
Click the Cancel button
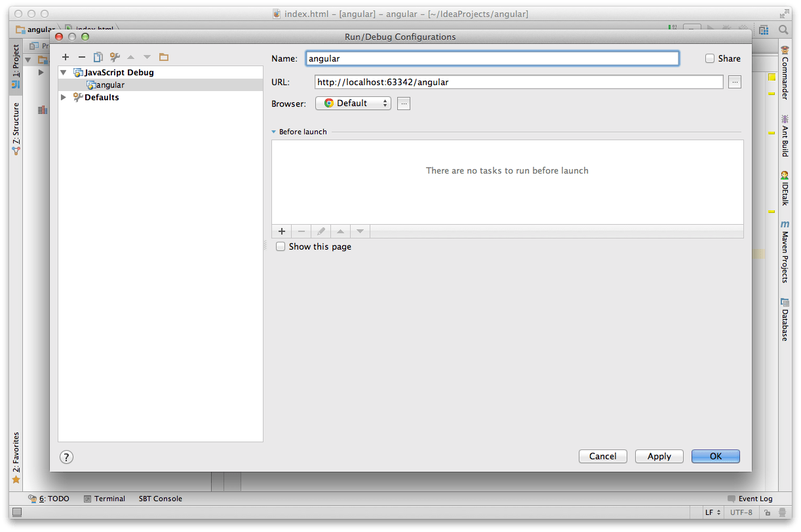pyautogui.click(x=602, y=457)
